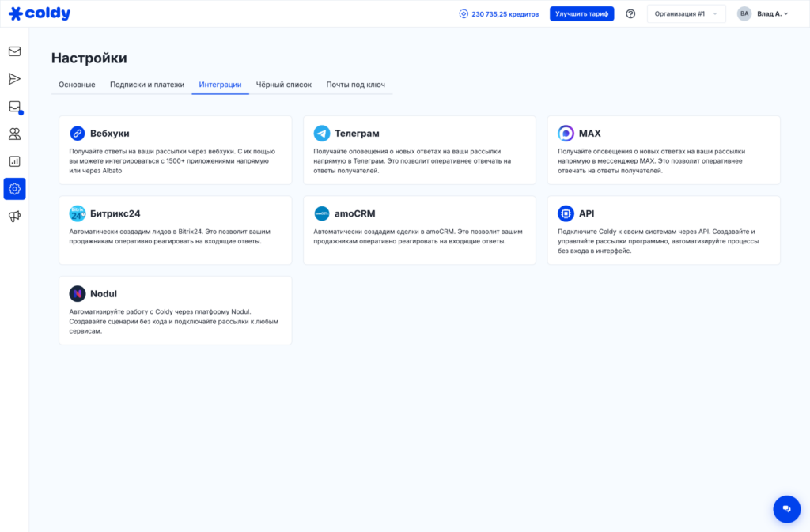Click the Телеграм paper plane icon

pyautogui.click(x=322, y=133)
